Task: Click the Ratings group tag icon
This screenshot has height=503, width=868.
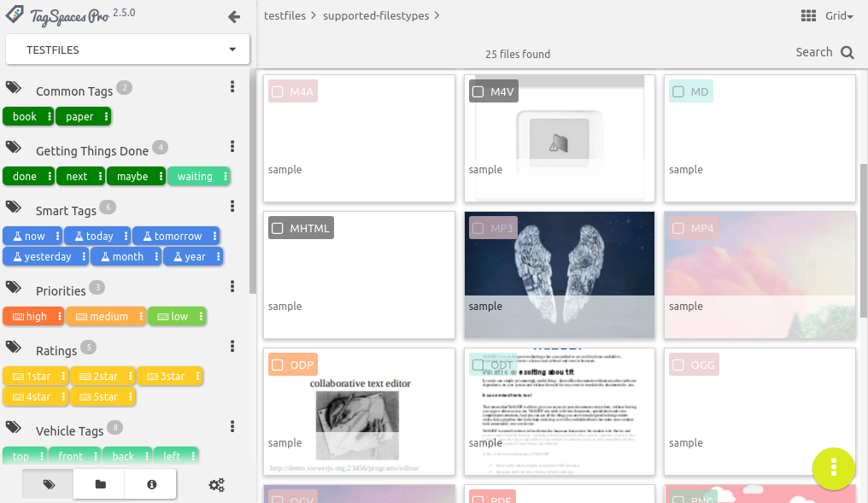Action: (14, 347)
